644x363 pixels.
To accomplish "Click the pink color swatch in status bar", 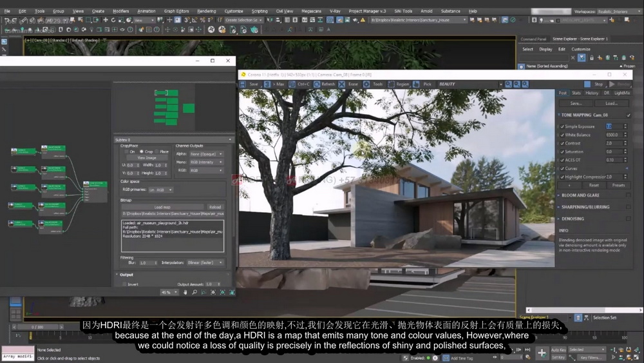I will tap(17, 350).
